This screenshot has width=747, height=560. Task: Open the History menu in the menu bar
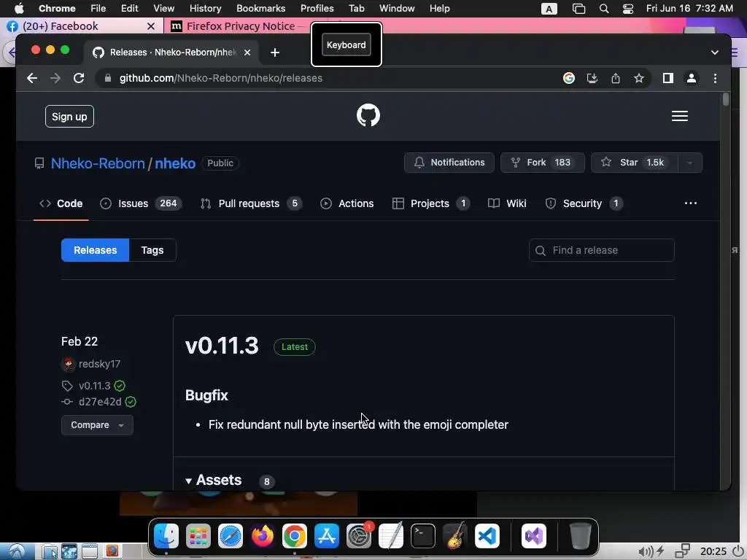tap(205, 9)
